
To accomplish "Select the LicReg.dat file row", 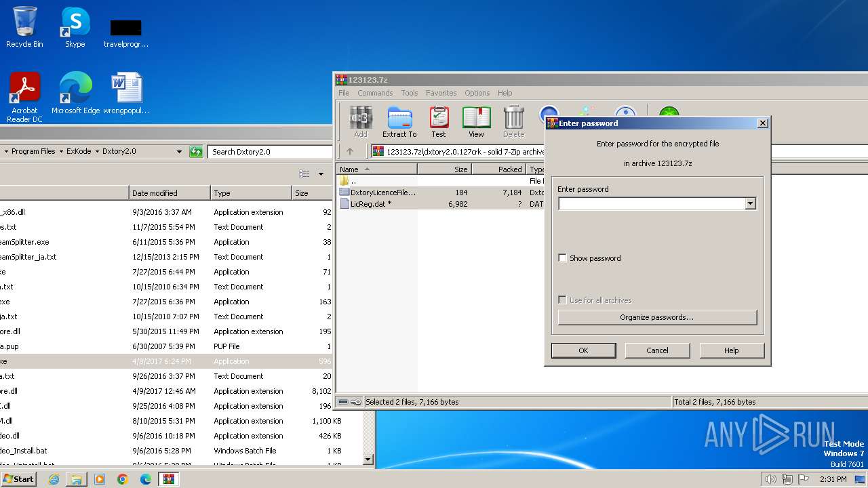I will 441,204.
